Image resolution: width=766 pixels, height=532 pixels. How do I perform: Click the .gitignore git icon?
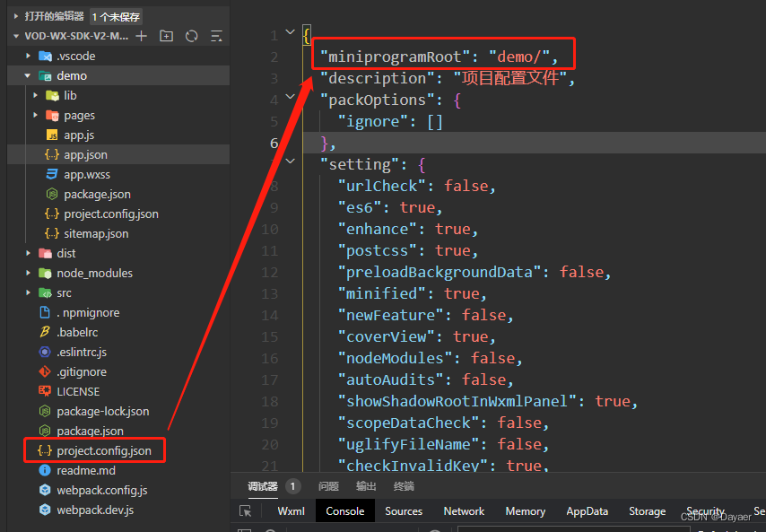45,371
